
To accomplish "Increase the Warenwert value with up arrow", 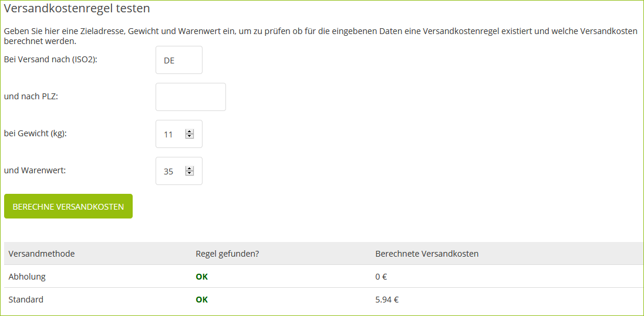I will 190,169.
